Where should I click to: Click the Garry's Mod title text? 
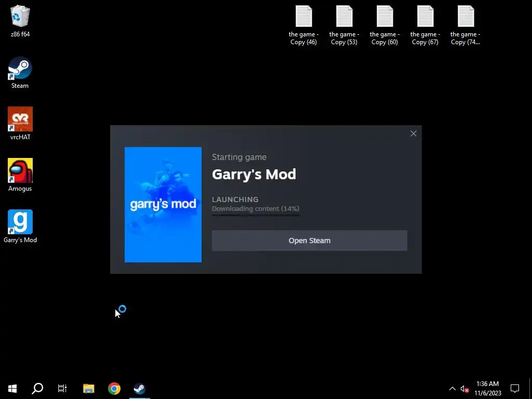254,175
